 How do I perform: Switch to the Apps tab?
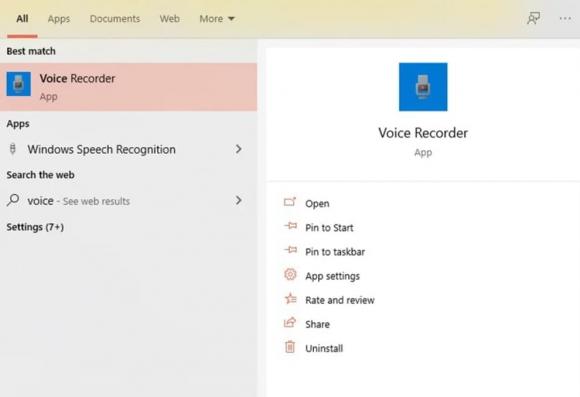pyautogui.click(x=59, y=18)
